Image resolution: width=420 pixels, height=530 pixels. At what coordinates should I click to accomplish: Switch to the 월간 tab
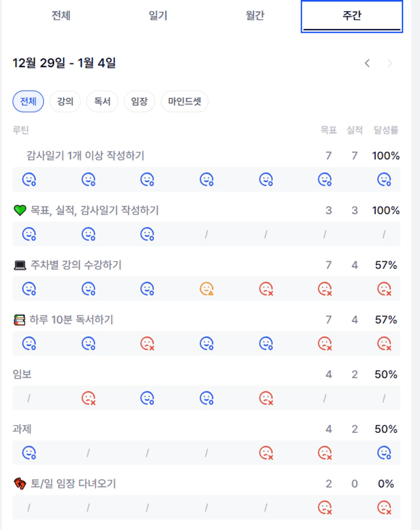pos(255,16)
